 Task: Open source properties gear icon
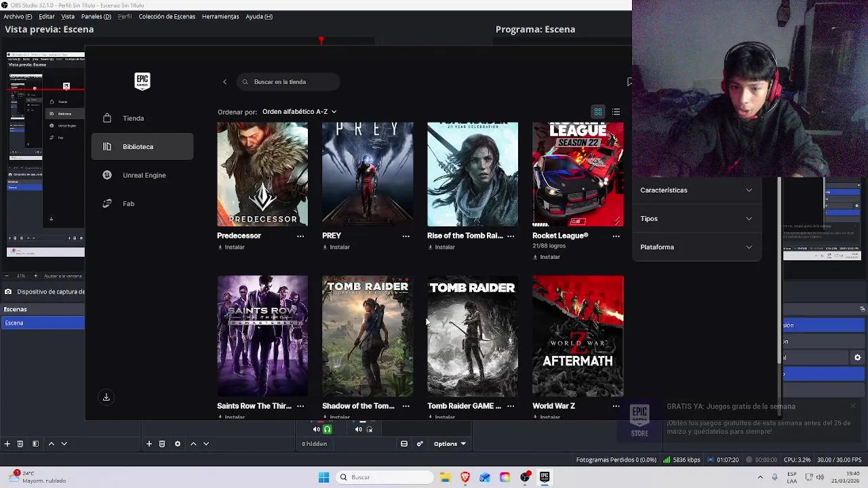click(x=178, y=444)
